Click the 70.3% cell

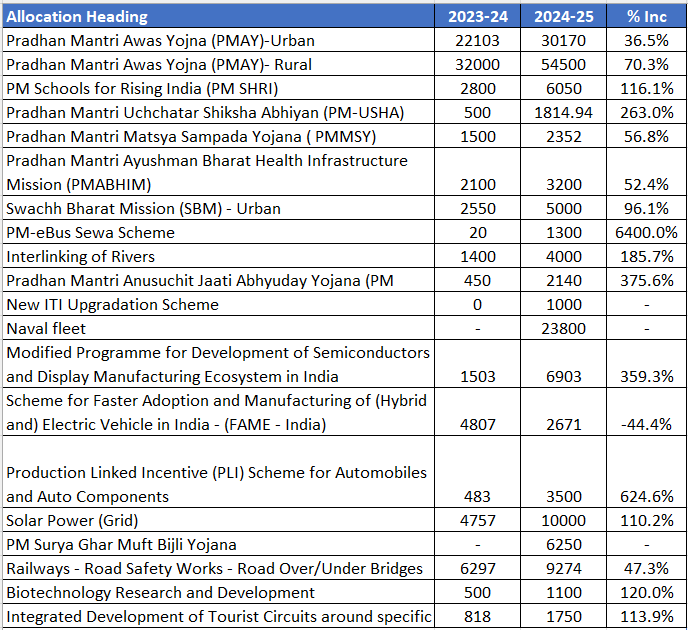tap(646, 64)
